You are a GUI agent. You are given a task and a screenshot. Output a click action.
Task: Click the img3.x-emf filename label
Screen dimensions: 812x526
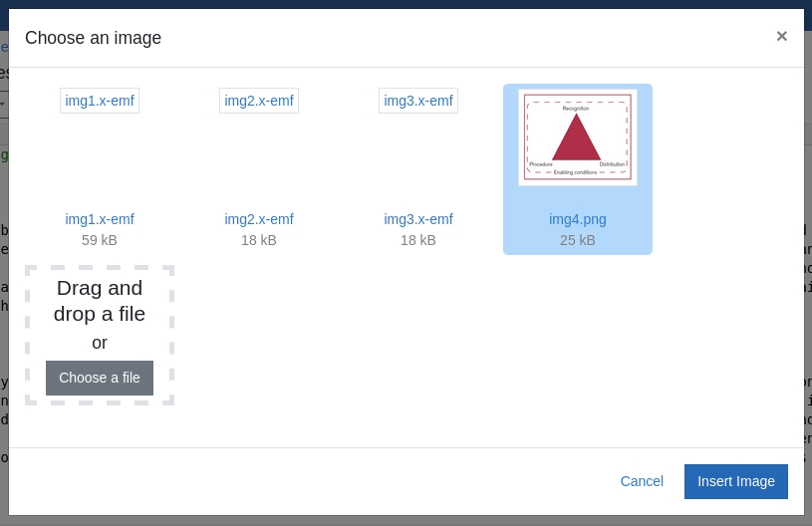point(418,219)
